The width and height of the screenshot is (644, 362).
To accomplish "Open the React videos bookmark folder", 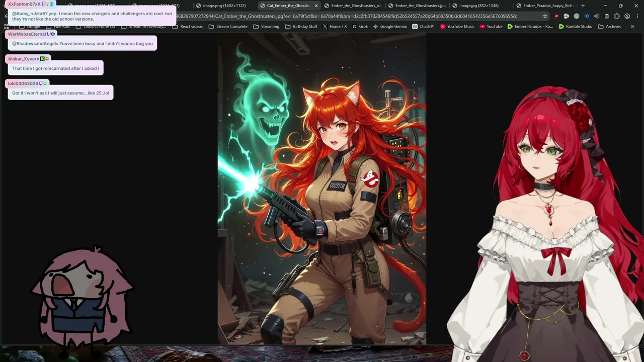I will tap(187, 27).
